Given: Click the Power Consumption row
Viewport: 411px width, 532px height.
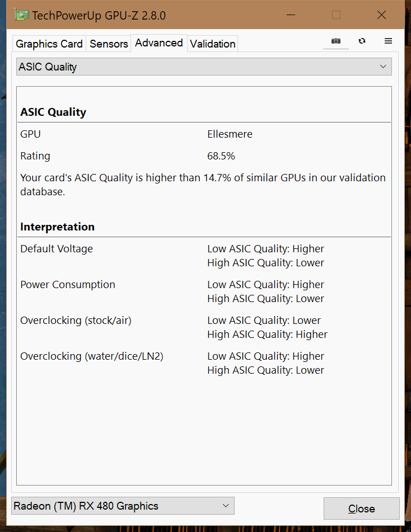Looking at the screenshot, I should (67, 284).
